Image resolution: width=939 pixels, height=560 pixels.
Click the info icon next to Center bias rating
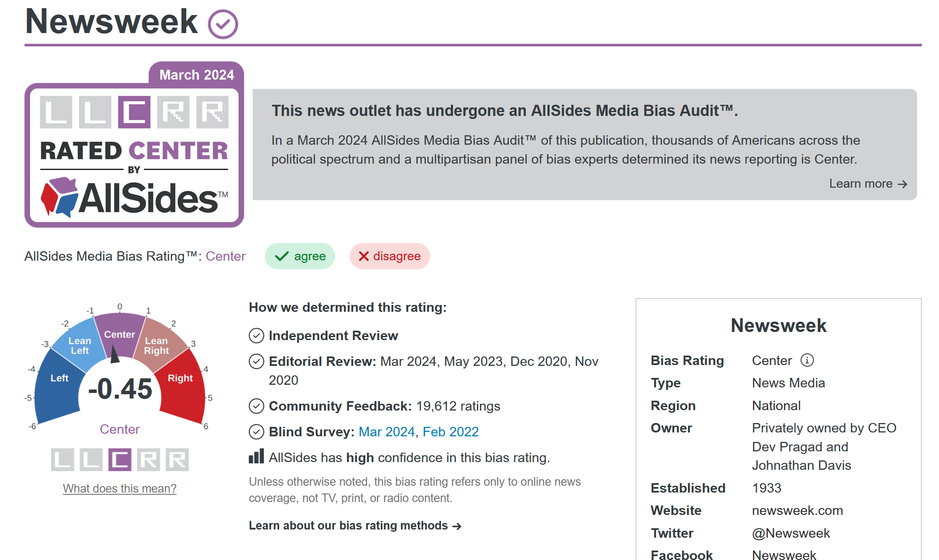coord(807,360)
